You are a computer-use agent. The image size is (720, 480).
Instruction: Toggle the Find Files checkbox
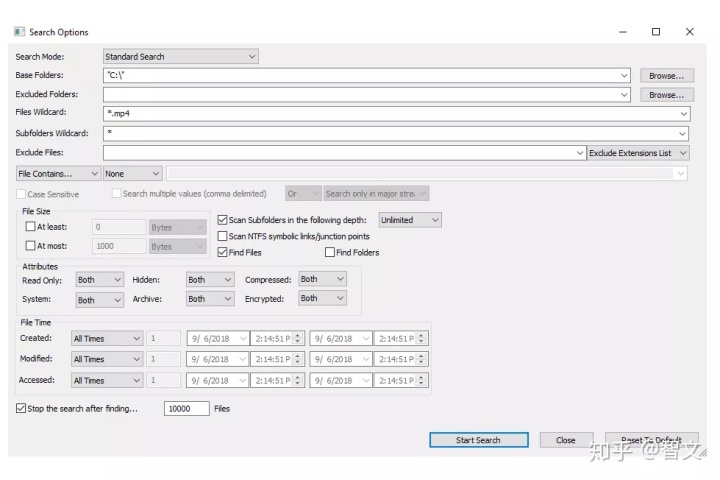[222, 252]
